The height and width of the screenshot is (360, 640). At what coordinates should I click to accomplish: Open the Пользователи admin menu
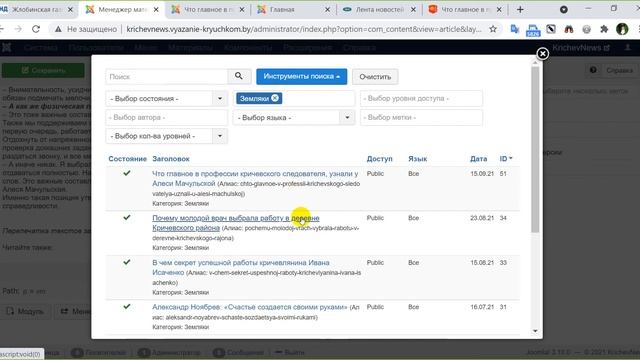point(96,48)
